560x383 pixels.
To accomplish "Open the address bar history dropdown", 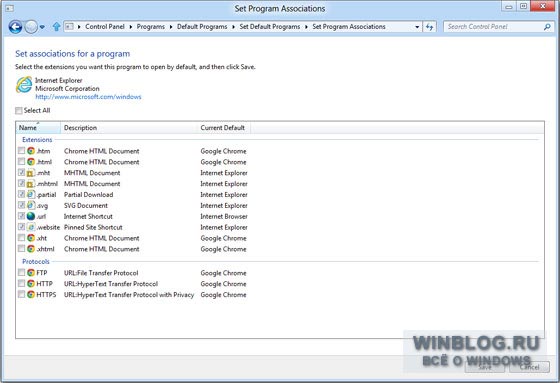I will [417, 27].
